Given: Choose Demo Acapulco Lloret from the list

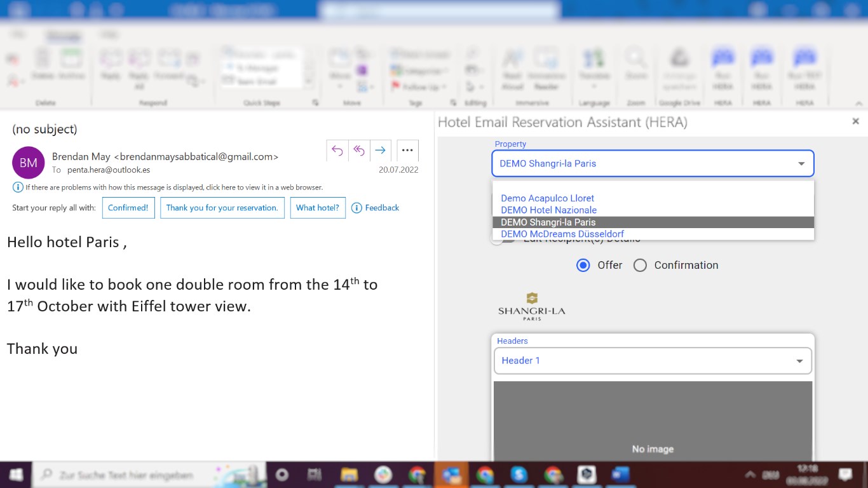Looking at the screenshot, I should coord(653,198).
